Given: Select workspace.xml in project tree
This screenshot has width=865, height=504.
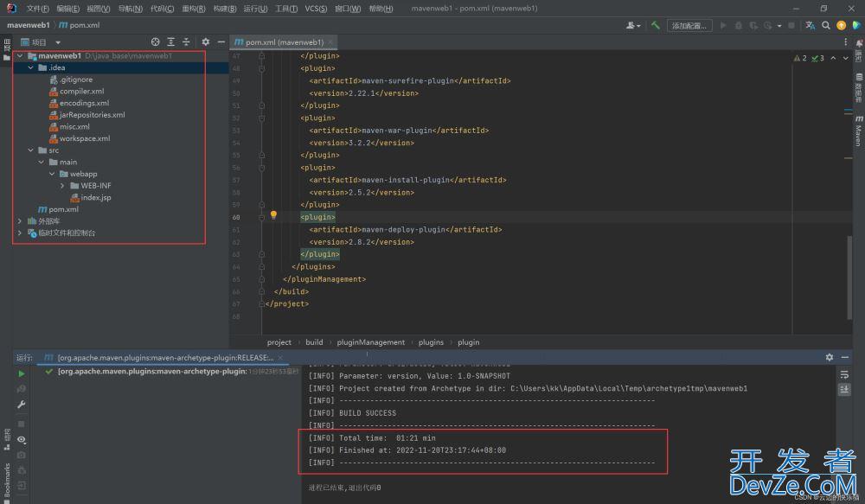Looking at the screenshot, I should tap(80, 138).
